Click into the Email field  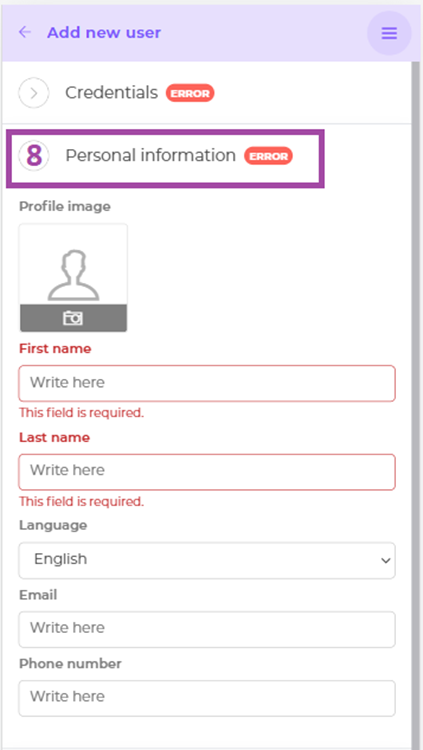click(207, 629)
